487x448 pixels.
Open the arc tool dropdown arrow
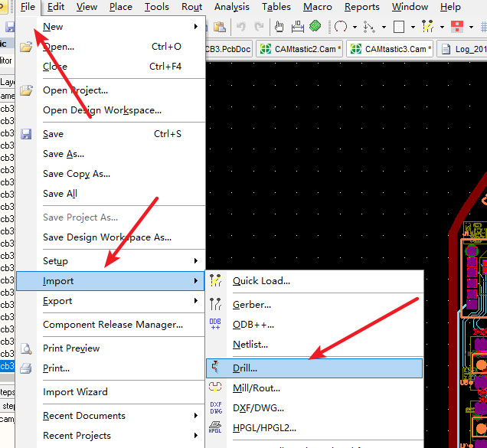point(355,28)
